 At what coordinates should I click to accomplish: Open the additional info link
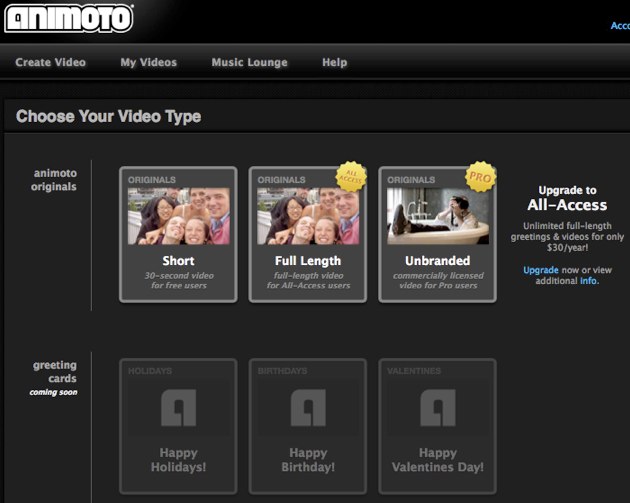tap(589, 281)
